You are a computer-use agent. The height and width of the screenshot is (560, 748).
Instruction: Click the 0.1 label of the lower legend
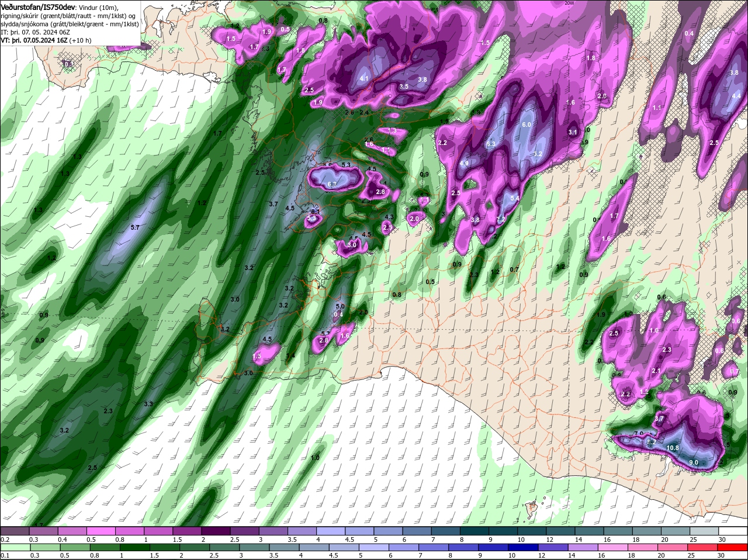click(x=5, y=555)
